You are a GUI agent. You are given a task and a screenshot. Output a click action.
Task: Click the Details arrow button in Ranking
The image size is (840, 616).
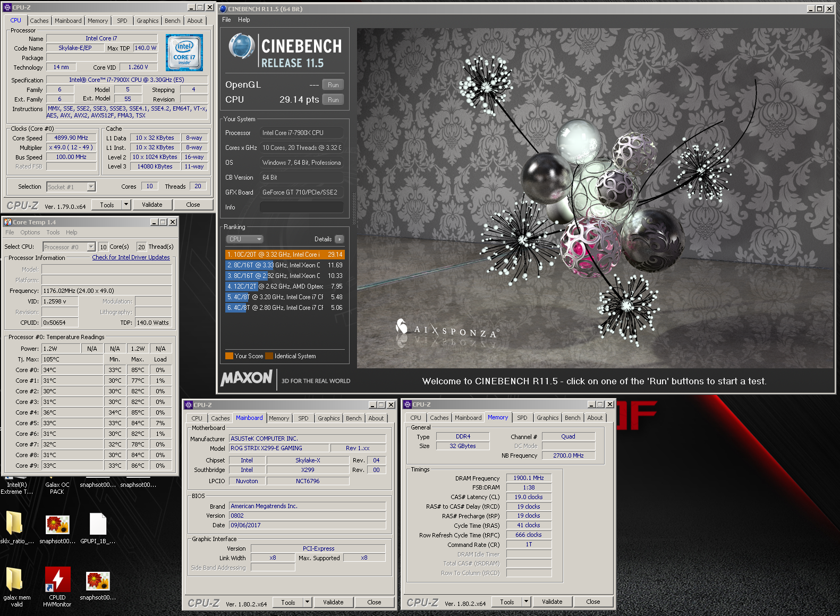(x=340, y=239)
